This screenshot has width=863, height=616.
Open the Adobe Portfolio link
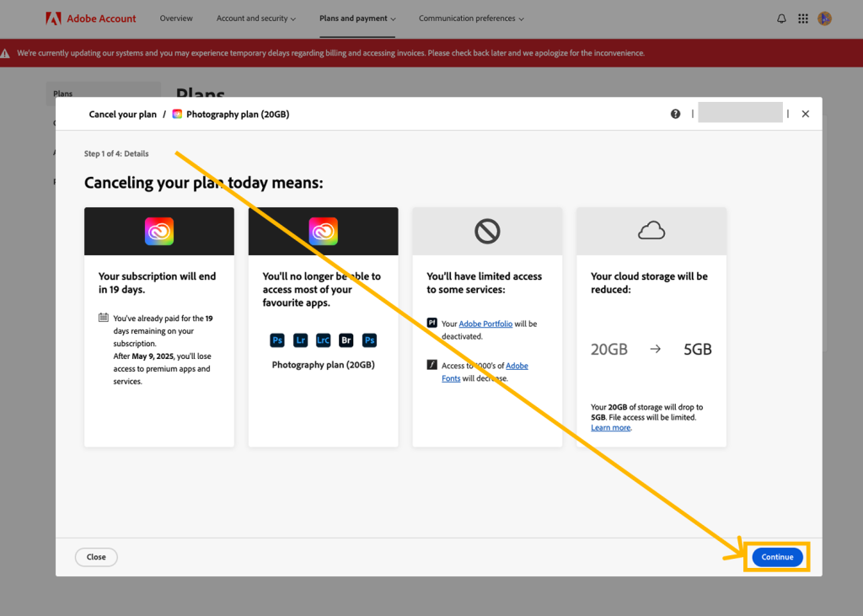pos(485,324)
